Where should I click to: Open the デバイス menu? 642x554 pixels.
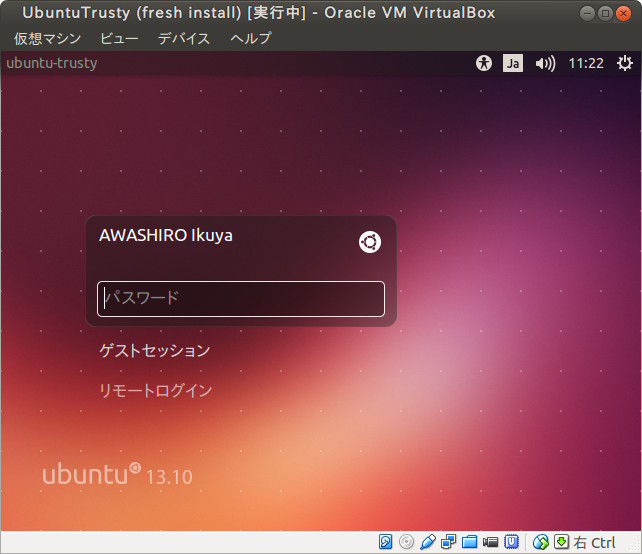point(183,38)
